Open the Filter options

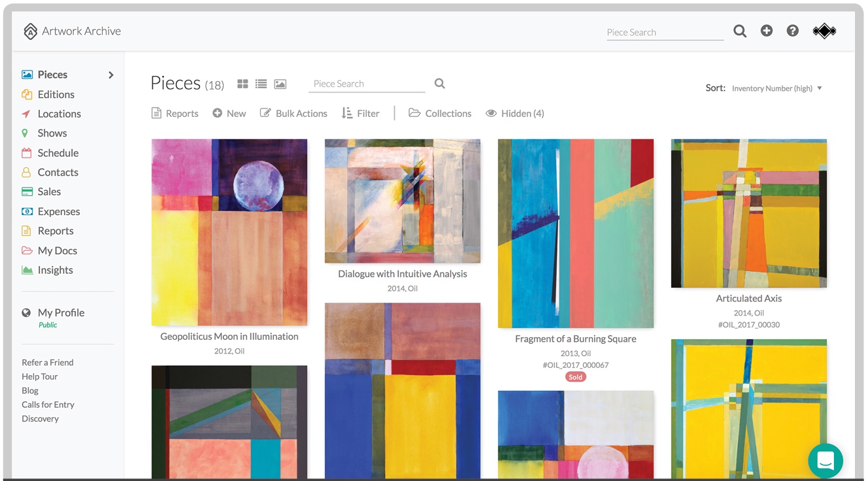click(x=360, y=114)
